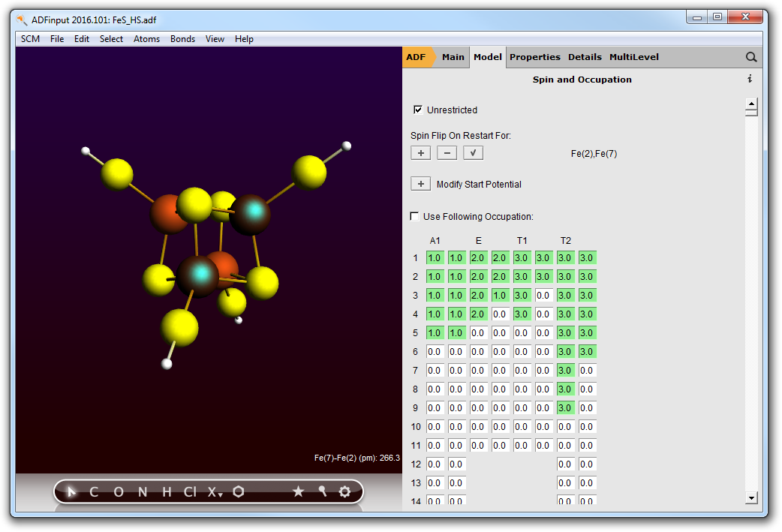Click the selected cyan iron atom at upper right
Viewport: 782px width, 532px height.
point(251,214)
